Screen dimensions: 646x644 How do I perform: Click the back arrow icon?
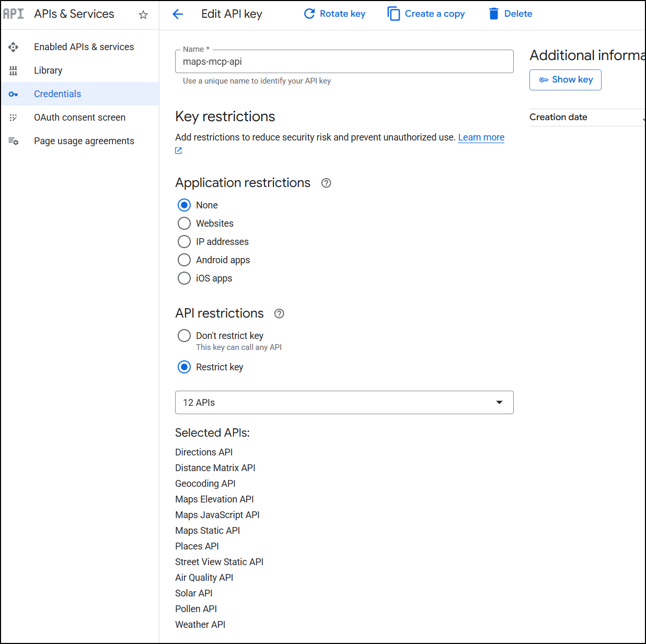(x=178, y=14)
